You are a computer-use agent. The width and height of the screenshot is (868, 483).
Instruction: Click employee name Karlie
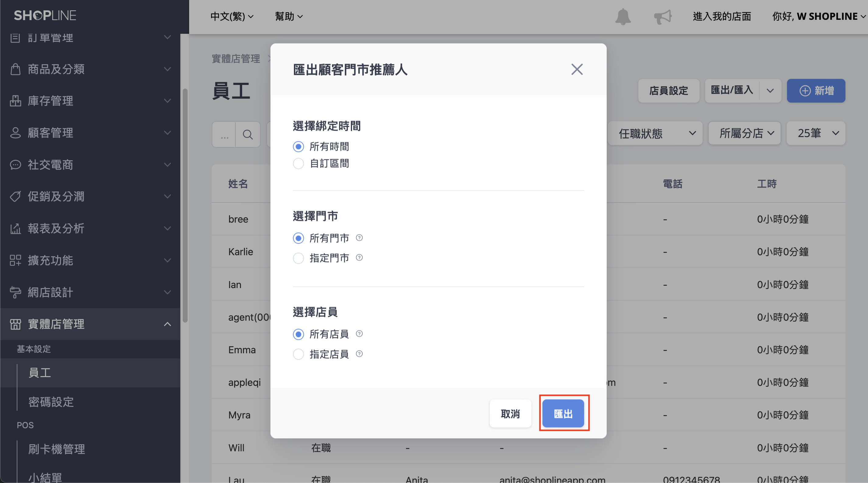tap(241, 252)
